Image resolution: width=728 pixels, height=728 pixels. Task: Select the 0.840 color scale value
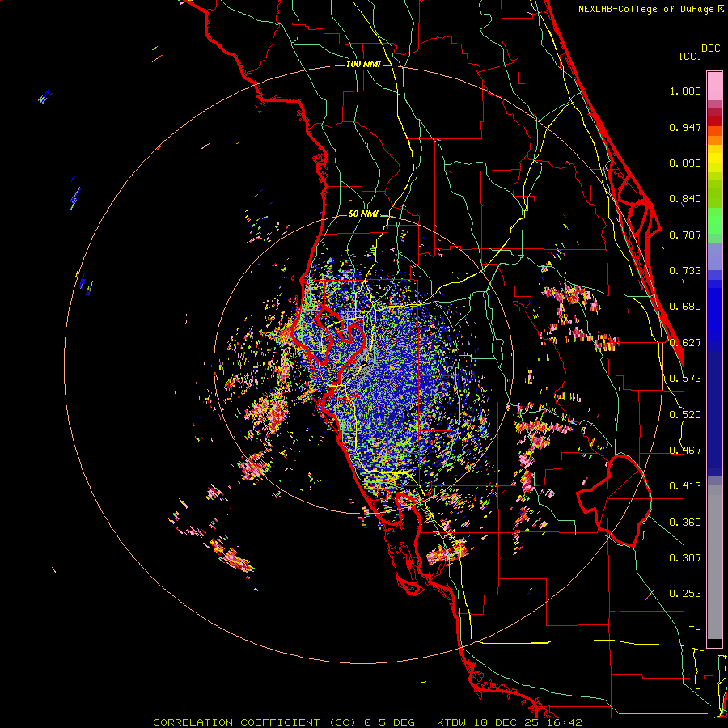point(685,199)
